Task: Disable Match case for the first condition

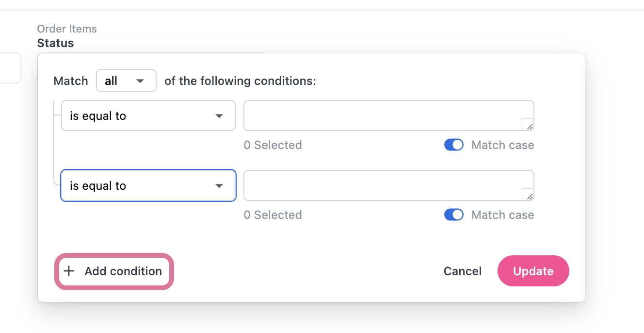Action: coord(454,145)
